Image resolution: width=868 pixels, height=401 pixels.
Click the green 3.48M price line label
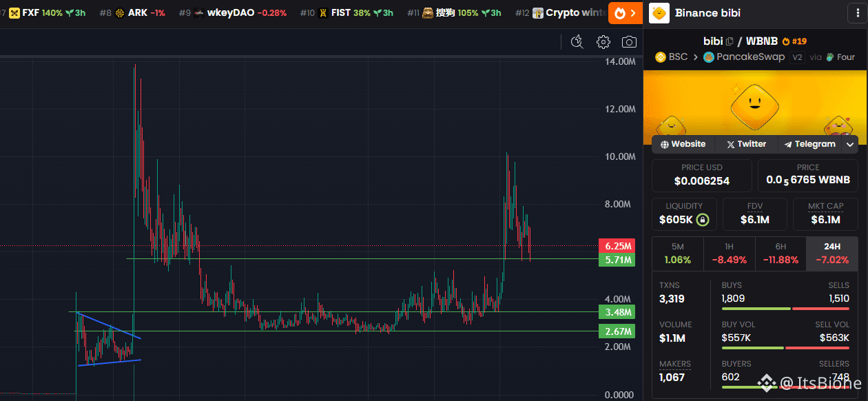616,312
